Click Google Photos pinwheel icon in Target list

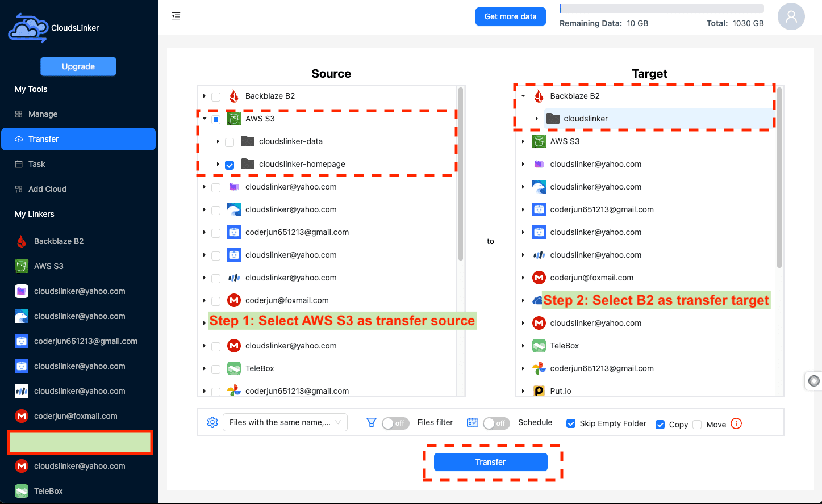(539, 368)
